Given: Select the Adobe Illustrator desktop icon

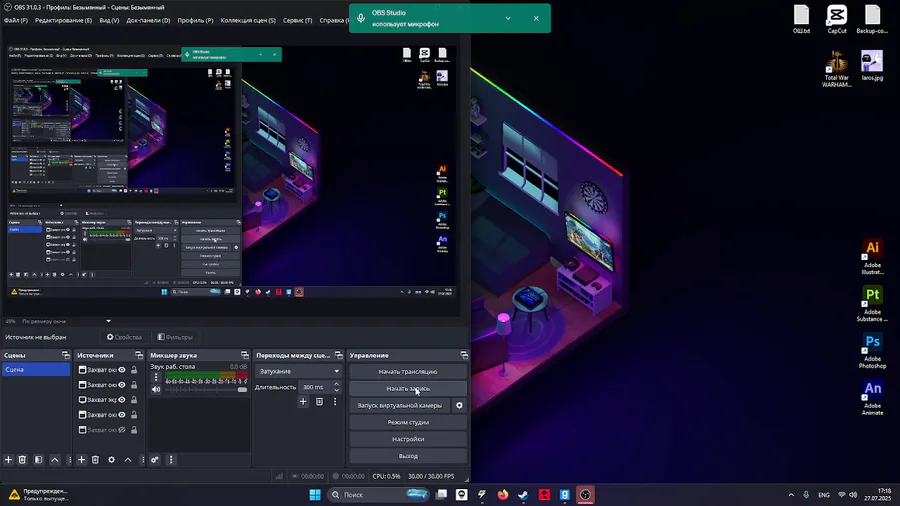Looking at the screenshot, I should point(872,256).
